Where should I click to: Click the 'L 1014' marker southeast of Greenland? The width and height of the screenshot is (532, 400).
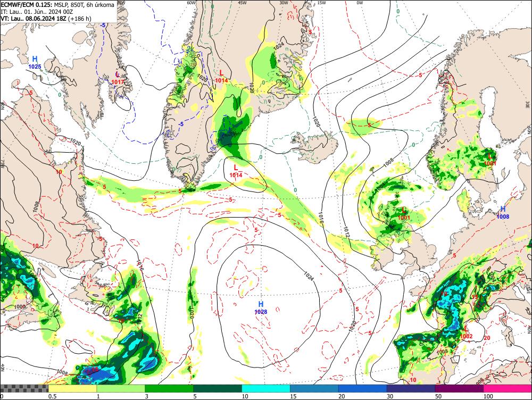(x=236, y=171)
